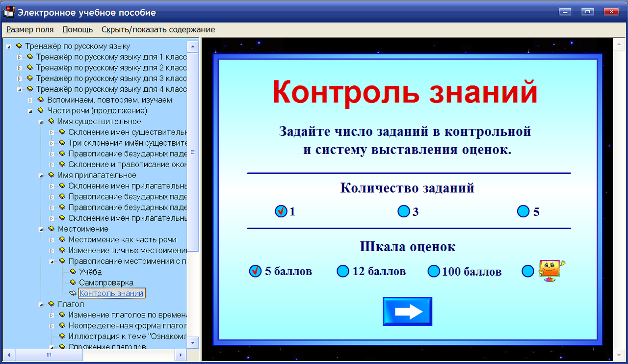The height and width of the screenshot is (364, 628).
Task: Expand 'Тренажёр по русскому языку для 1 класс'
Action: pyautogui.click(x=19, y=56)
